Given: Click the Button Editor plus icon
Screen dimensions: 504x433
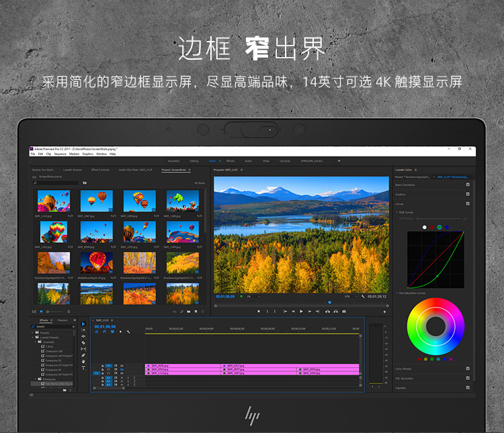Looking at the screenshot, I should (x=385, y=311).
